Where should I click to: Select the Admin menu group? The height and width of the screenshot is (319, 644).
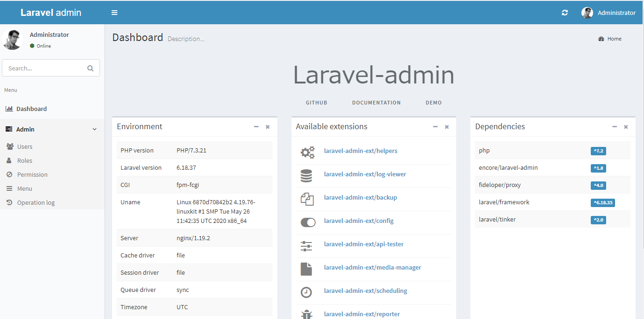pyautogui.click(x=52, y=129)
